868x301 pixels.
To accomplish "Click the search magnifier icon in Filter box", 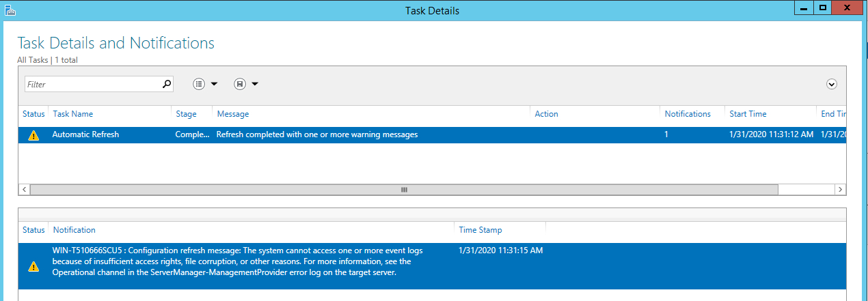I will tap(166, 84).
